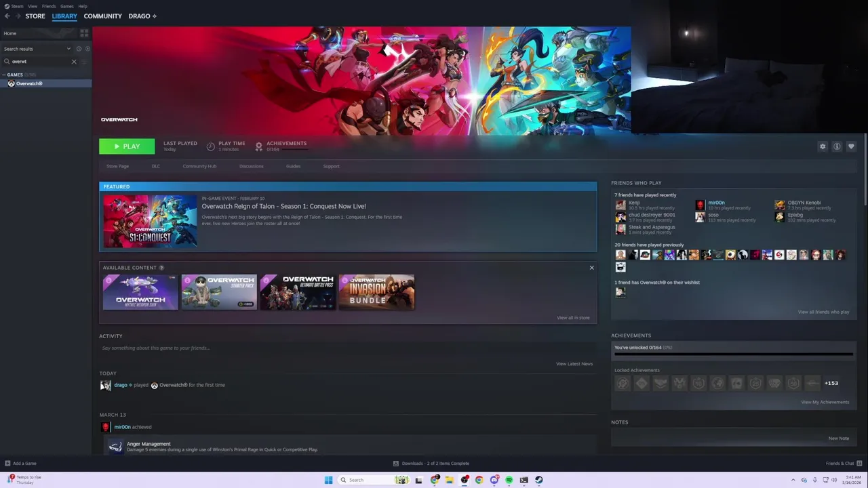
Task: Open friend soso's avatar
Action: point(700,217)
